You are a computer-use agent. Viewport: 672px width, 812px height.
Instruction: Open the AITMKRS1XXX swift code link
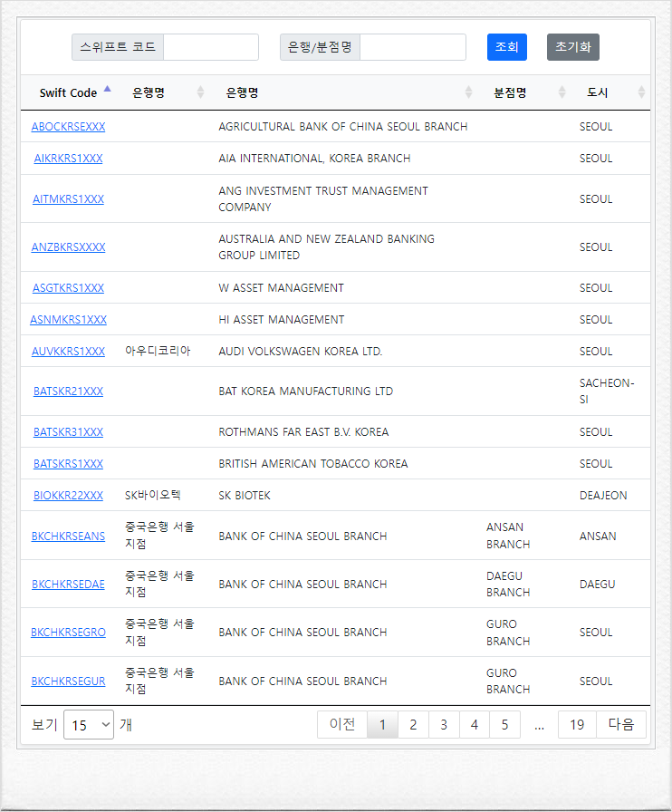tap(68, 198)
